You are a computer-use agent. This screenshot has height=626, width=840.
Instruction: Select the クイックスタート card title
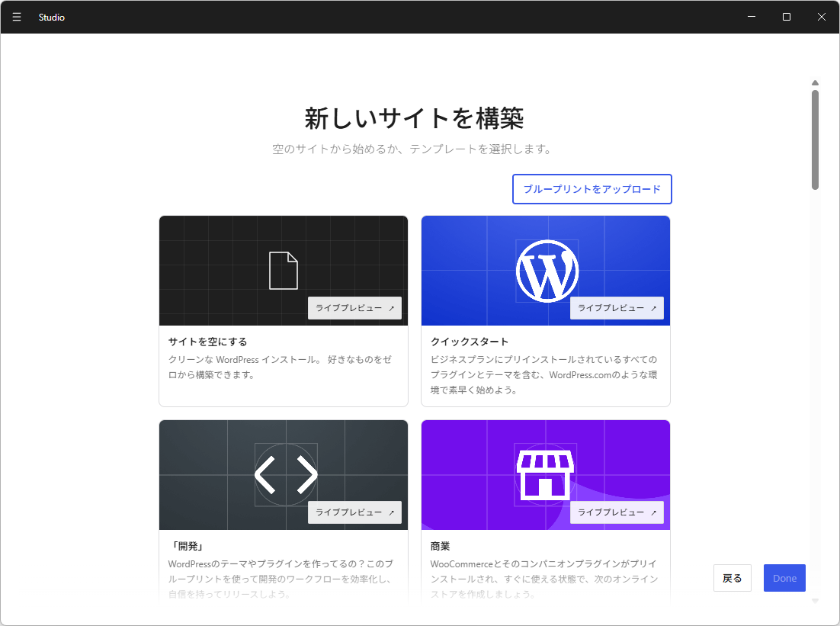tap(470, 342)
